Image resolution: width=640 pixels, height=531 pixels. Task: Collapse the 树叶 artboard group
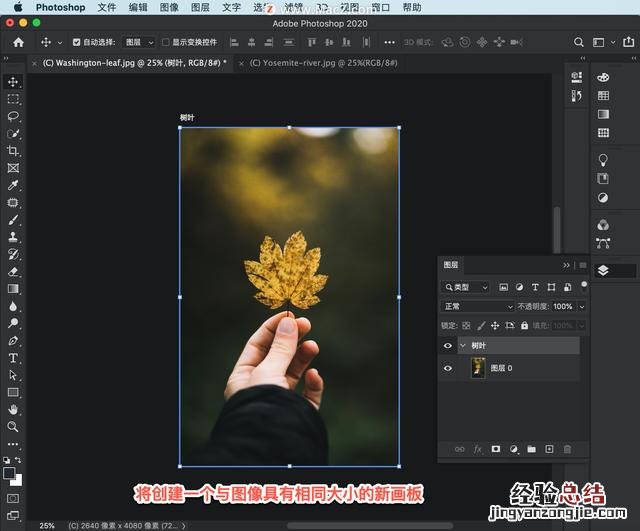(x=463, y=345)
